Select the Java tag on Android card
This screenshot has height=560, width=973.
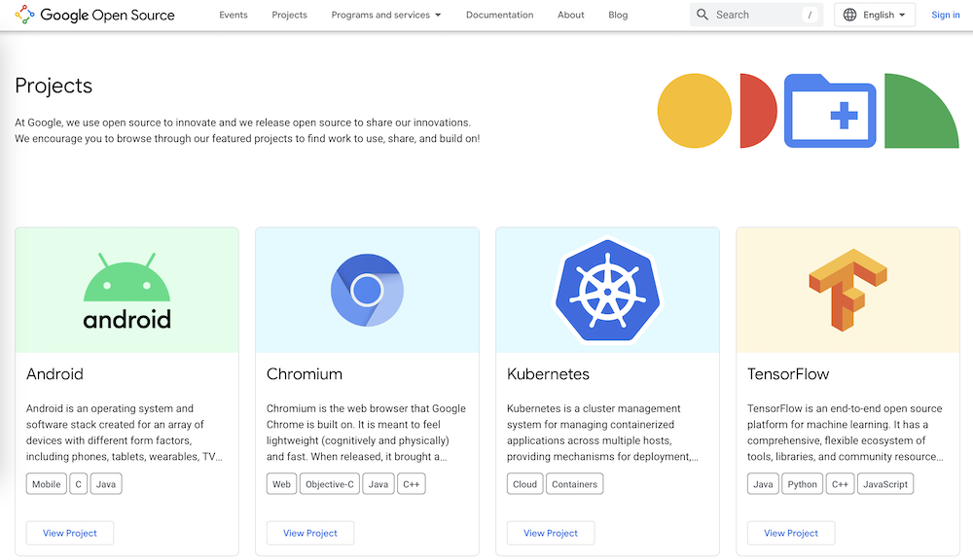106,484
